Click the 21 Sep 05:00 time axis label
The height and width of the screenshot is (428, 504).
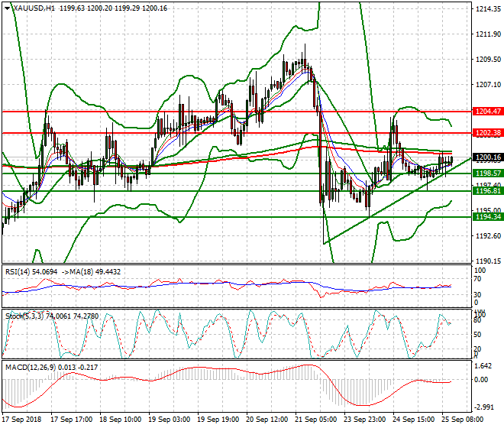click(x=316, y=420)
